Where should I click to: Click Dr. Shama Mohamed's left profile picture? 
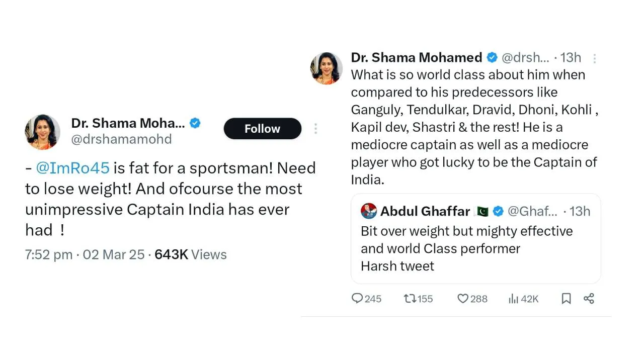pos(43,132)
